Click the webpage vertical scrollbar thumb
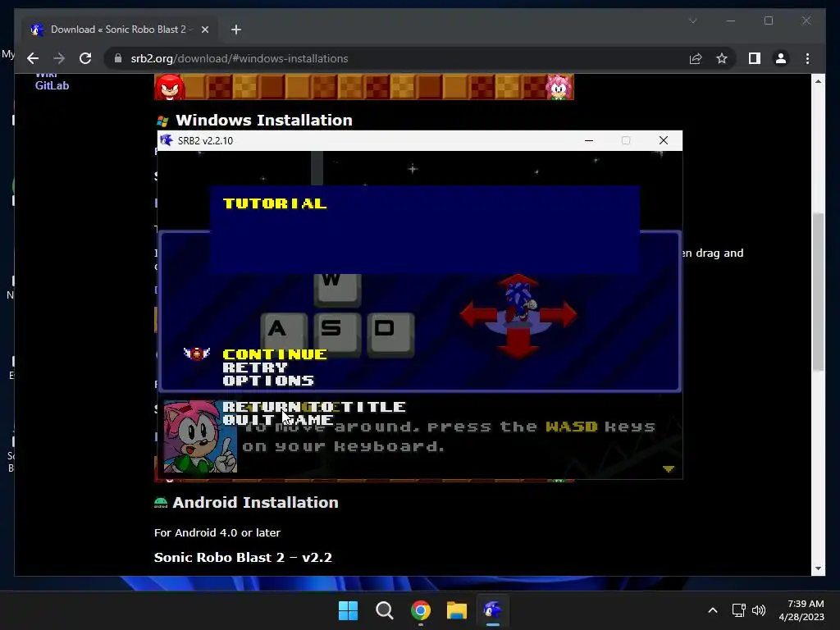Viewport: 840px width, 630px height. (x=818, y=292)
